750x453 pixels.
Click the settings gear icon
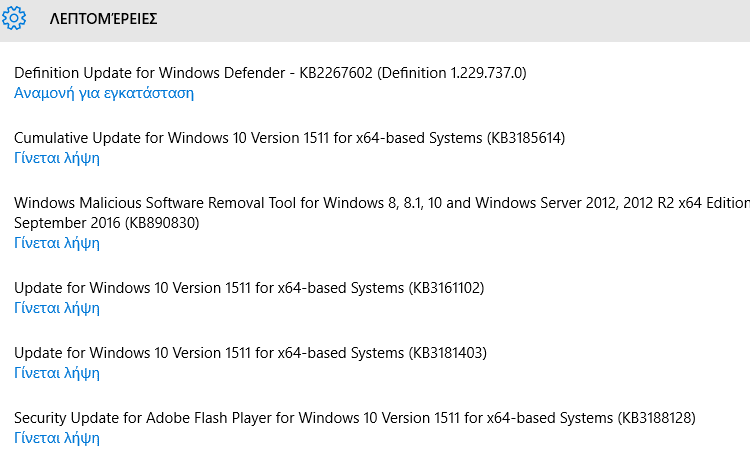tap(14, 18)
